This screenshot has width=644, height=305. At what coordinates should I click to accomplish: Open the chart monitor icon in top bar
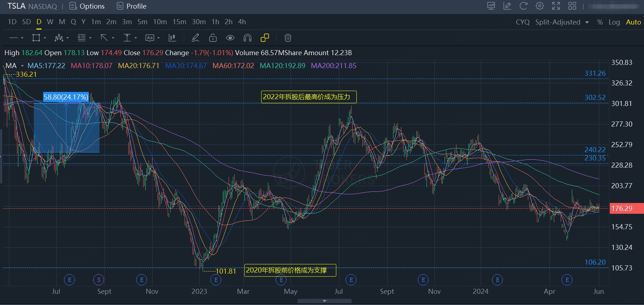coord(491,6)
